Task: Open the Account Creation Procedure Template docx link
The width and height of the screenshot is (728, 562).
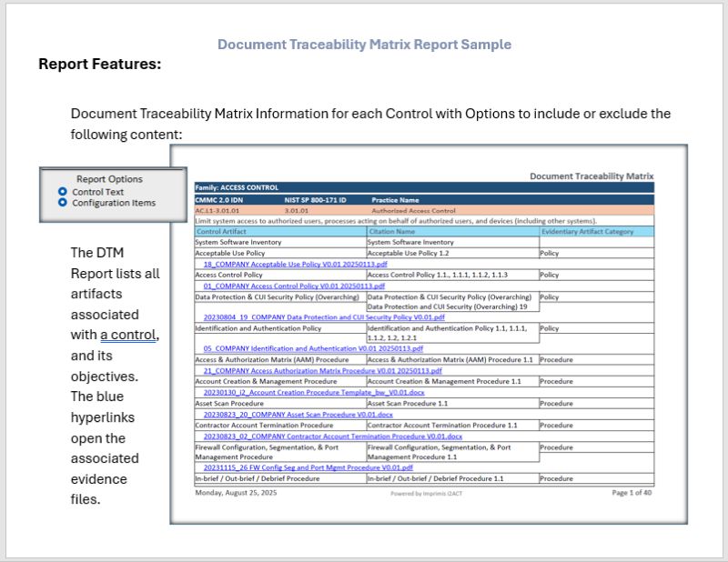Action: (x=314, y=393)
